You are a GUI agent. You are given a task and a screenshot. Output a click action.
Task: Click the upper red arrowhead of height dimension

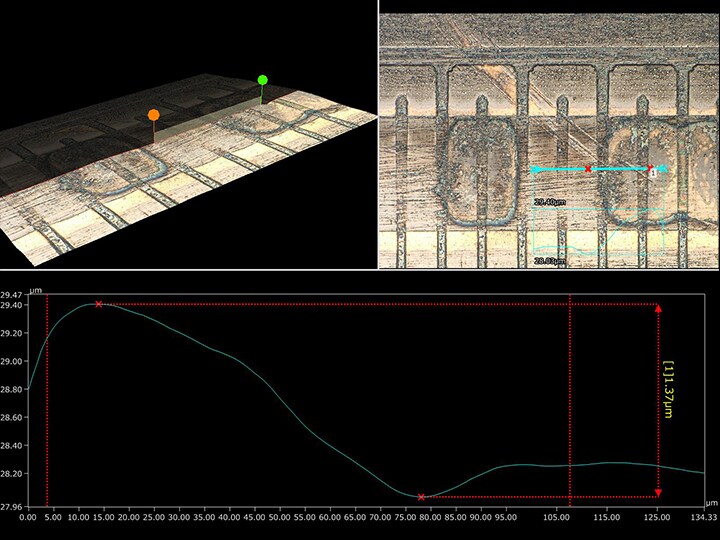click(658, 309)
